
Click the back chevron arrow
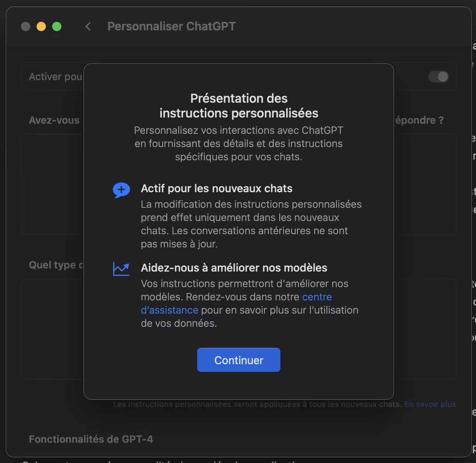click(x=88, y=26)
